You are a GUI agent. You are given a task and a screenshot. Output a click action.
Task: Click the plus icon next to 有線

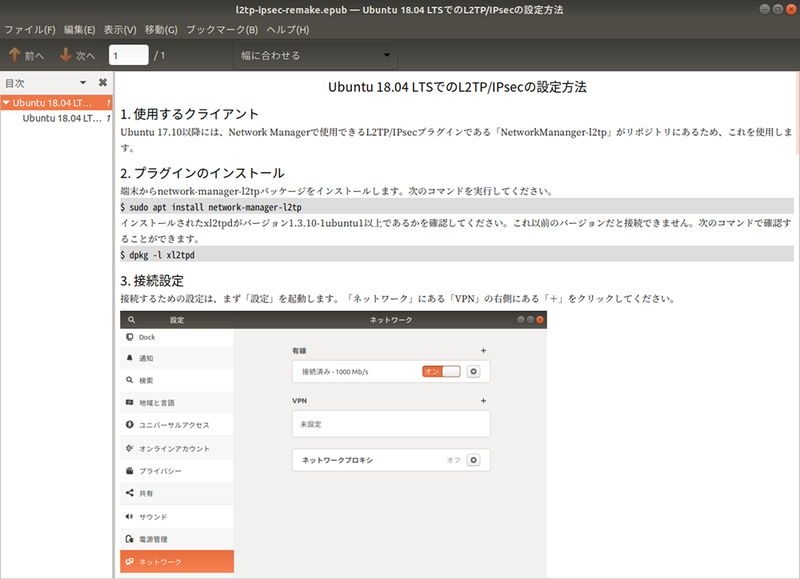coord(483,351)
